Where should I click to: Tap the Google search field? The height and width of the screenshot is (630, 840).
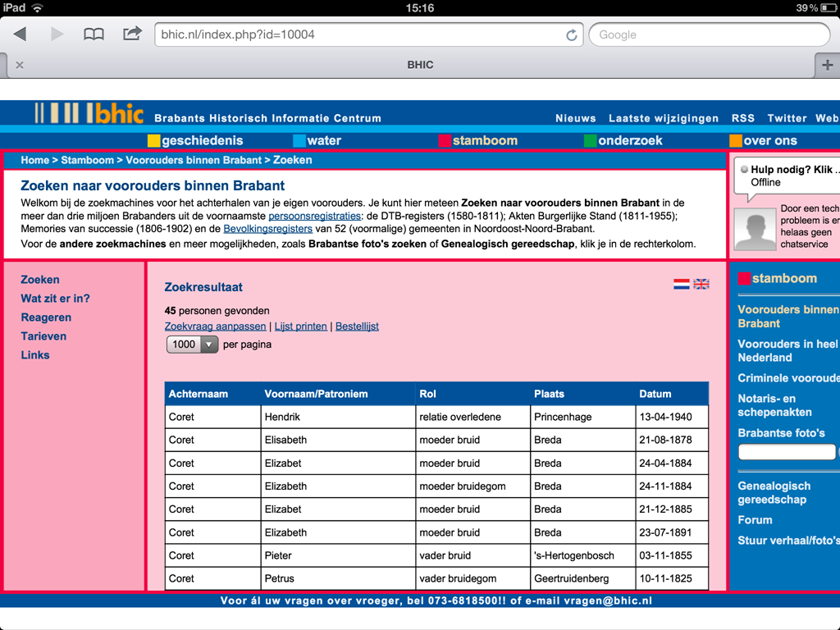pos(710,34)
